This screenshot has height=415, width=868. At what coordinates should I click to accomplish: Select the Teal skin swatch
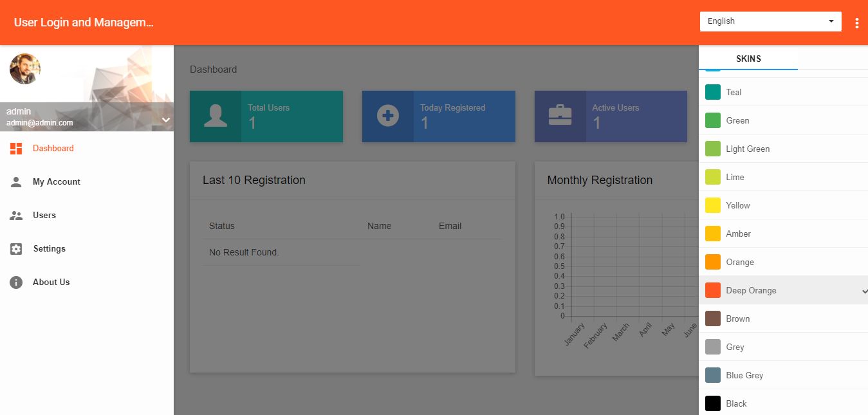(x=713, y=92)
